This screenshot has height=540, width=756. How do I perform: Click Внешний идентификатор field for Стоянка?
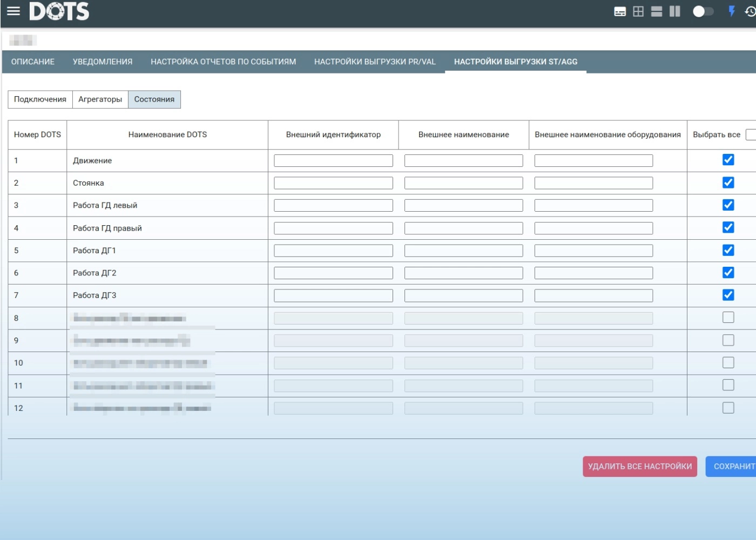(333, 183)
